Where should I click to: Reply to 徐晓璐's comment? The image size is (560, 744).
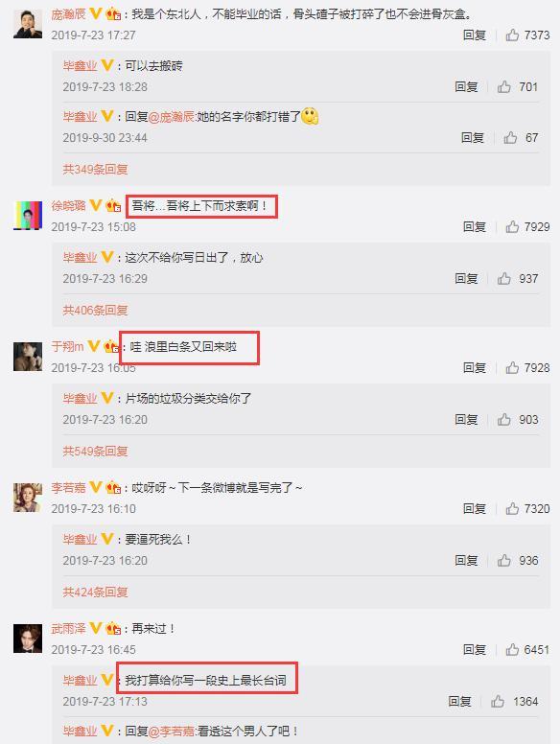[x=475, y=227]
